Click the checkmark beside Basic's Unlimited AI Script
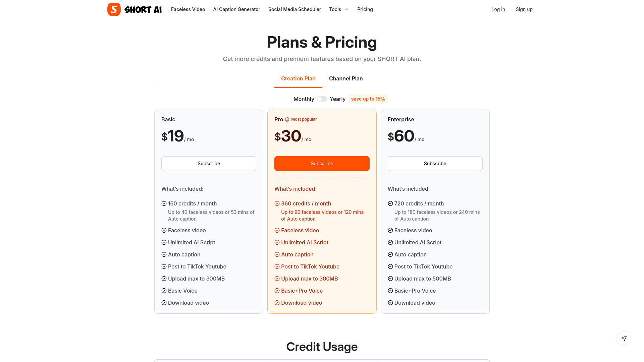This screenshot has height=362, width=644. point(164,242)
